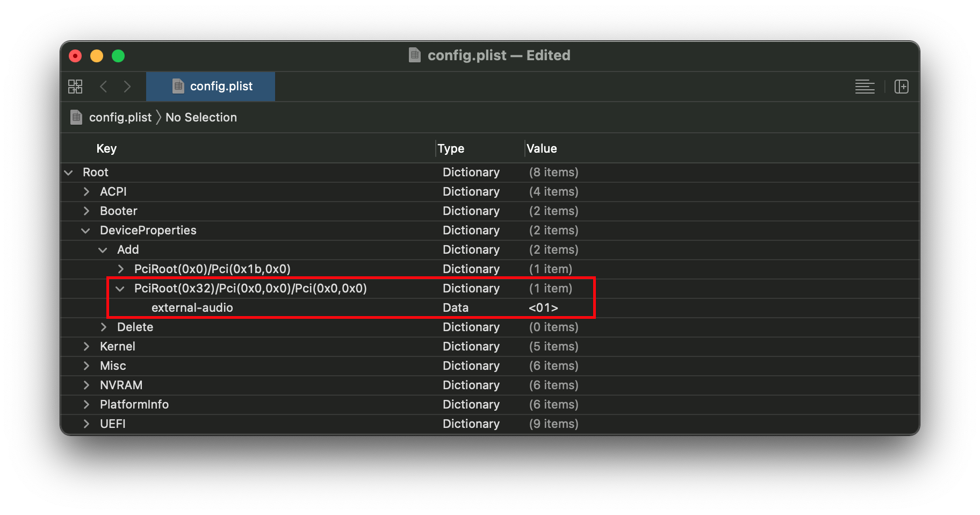Select the external-audio key row
This screenshot has height=515, width=980.
click(x=192, y=308)
